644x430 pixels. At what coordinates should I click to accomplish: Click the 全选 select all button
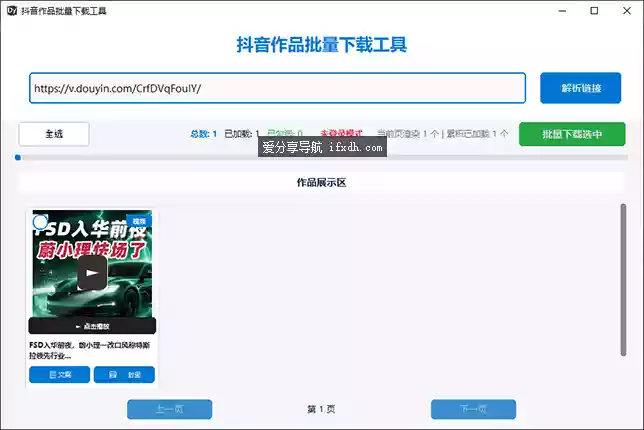point(54,134)
